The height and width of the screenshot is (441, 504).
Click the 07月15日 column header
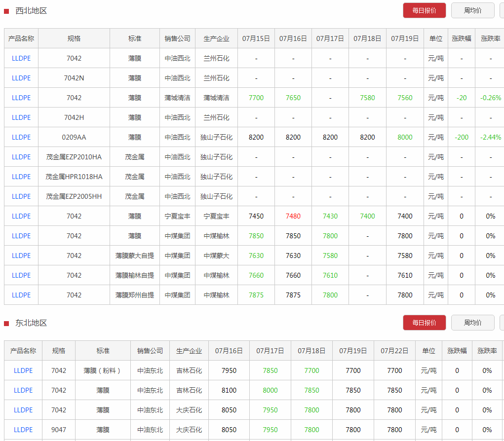256,38
